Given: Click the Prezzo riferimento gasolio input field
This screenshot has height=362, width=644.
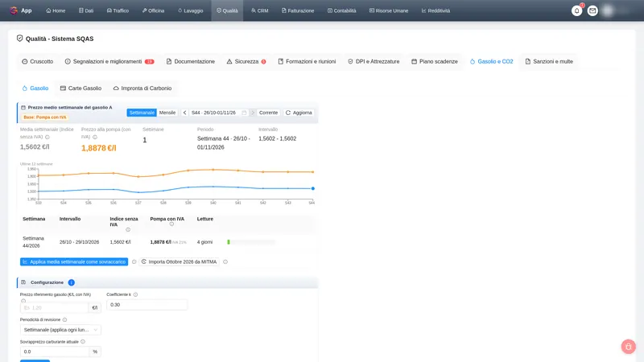Looking at the screenshot, I should tap(54, 308).
